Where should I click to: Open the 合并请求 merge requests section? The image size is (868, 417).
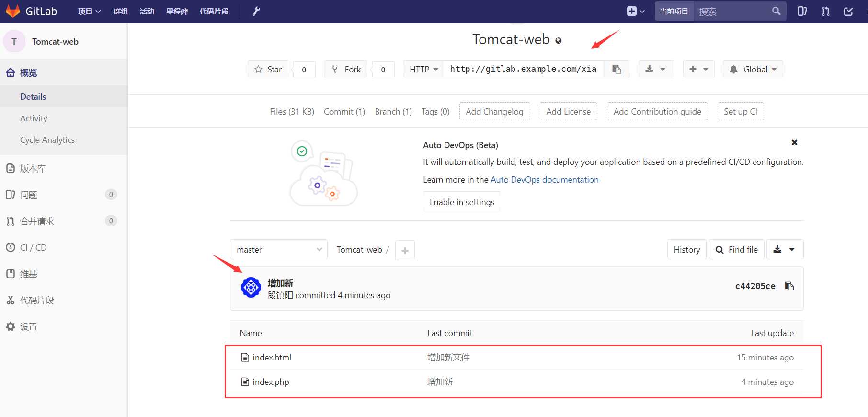pyautogui.click(x=64, y=221)
